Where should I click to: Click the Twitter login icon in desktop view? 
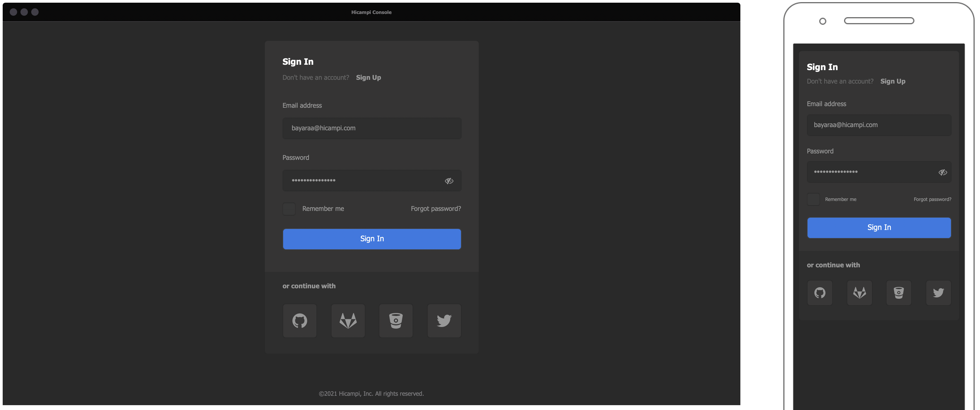pyautogui.click(x=444, y=321)
